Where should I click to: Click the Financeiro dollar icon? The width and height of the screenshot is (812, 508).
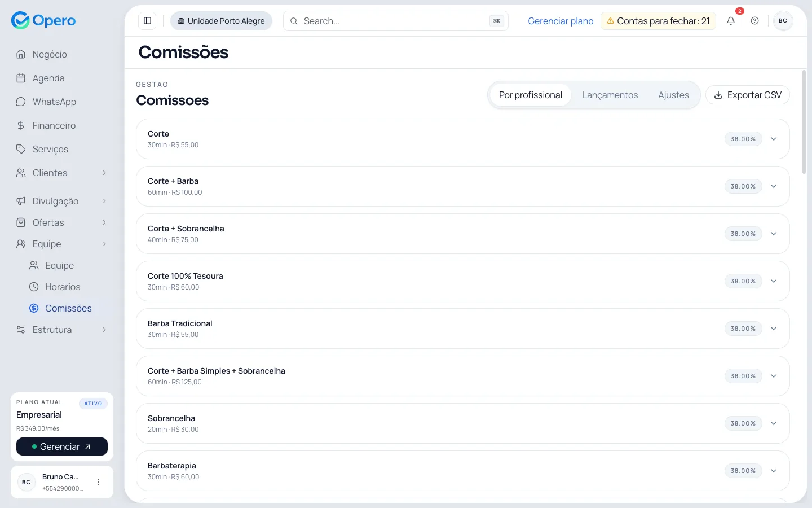21,125
